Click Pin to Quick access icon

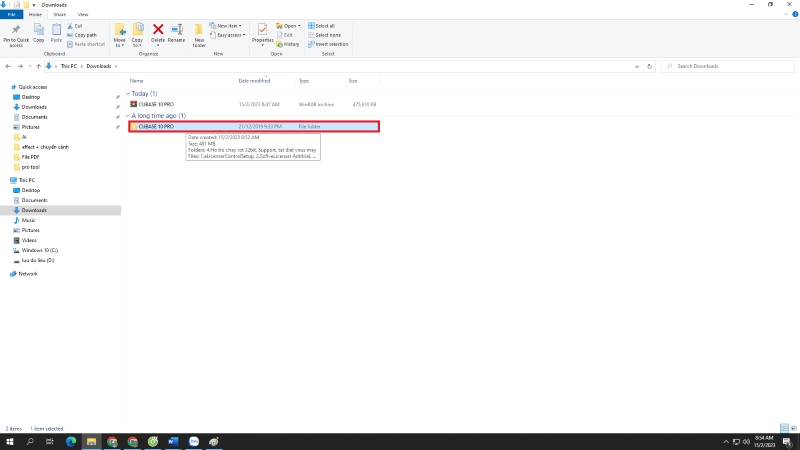[x=16, y=30]
